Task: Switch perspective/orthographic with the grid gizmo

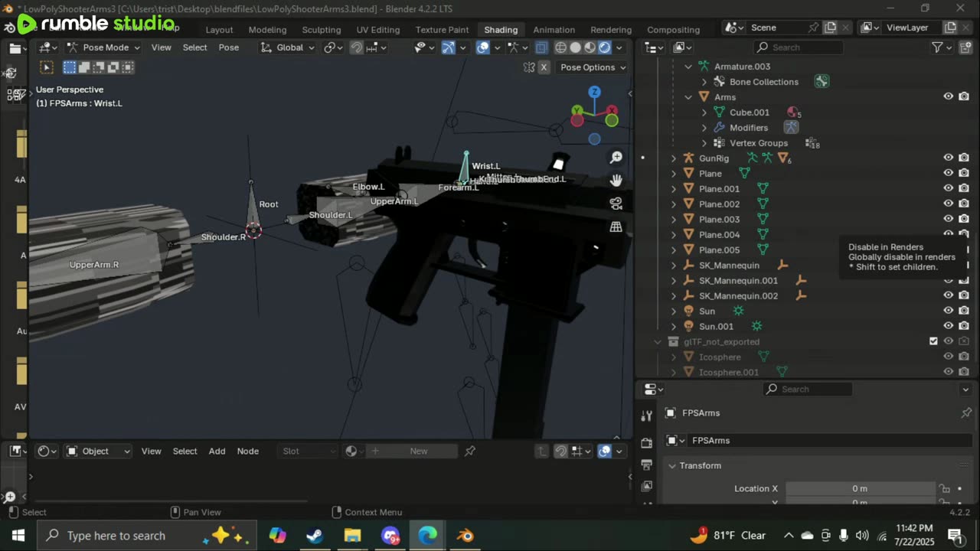Action: (x=616, y=227)
